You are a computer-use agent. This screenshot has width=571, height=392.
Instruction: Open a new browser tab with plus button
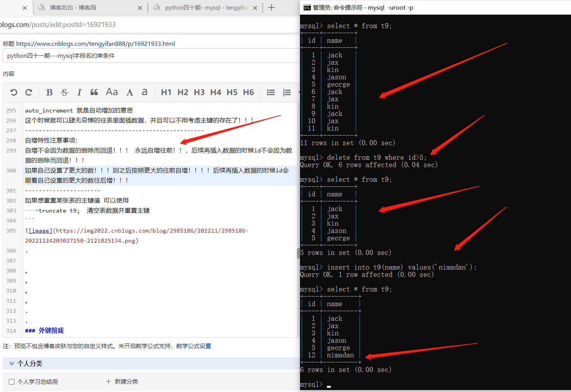pyautogui.click(x=271, y=8)
